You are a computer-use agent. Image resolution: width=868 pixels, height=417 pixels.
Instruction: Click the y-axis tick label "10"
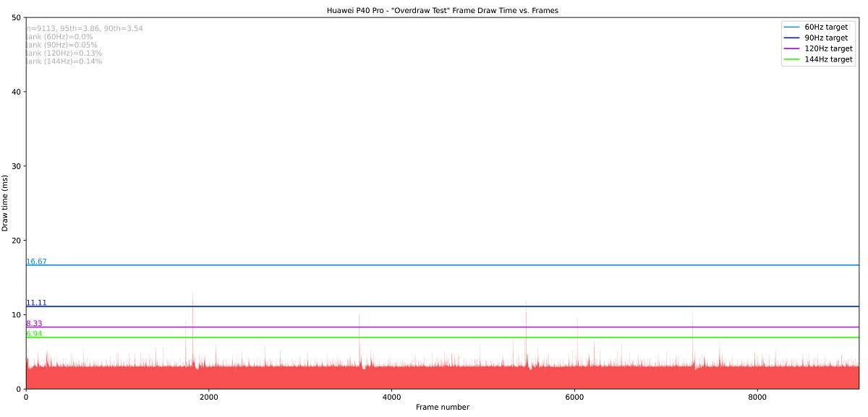[x=16, y=315]
